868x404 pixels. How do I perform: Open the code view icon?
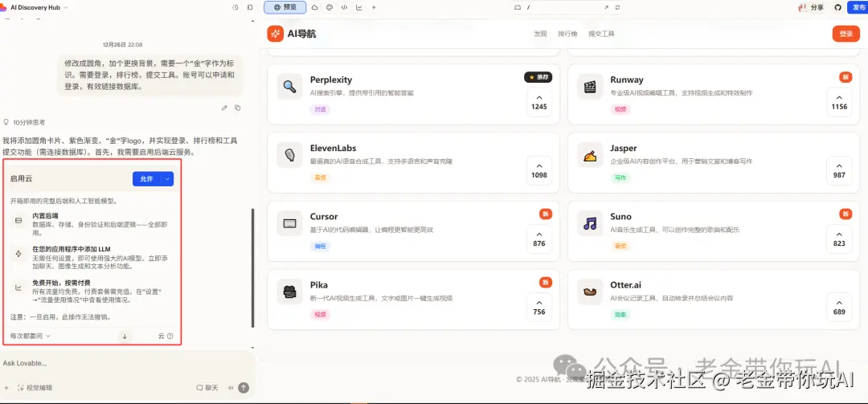[344, 8]
